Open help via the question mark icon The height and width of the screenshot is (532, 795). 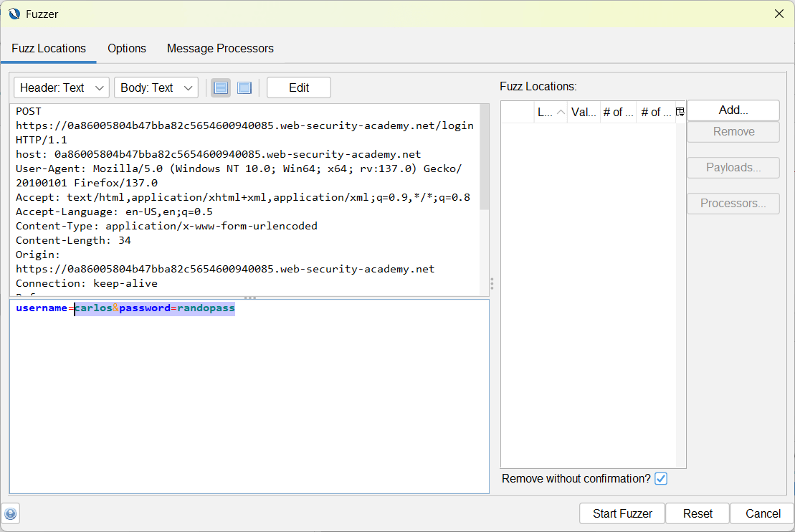pyautogui.click(x=11, y=513)
